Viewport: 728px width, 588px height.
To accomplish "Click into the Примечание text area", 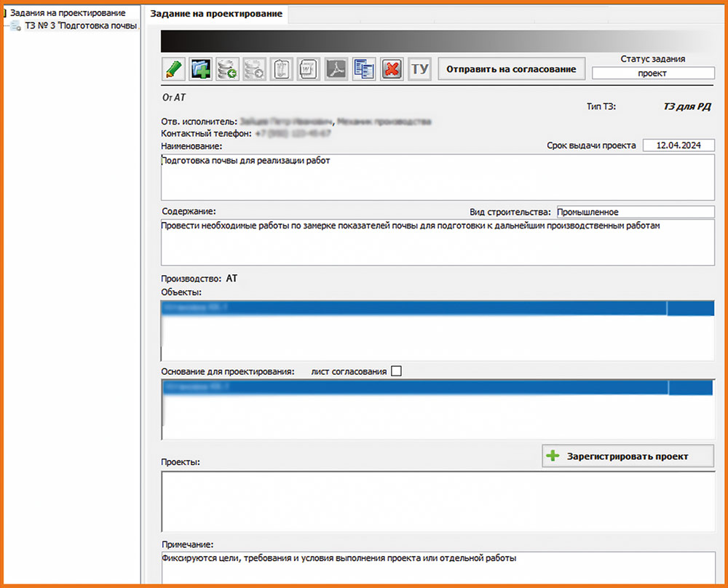I will click(x=437, y=568).
